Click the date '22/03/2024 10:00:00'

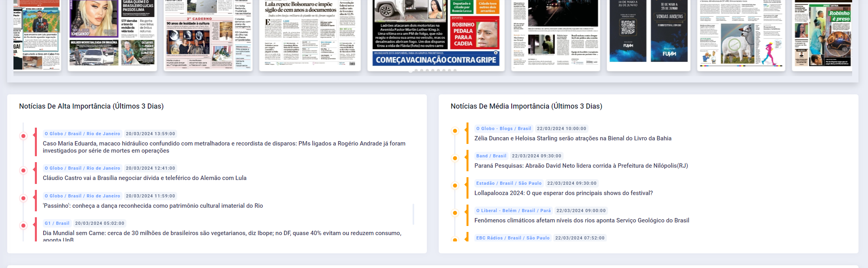pyautogui.click(x=562, y=128)
